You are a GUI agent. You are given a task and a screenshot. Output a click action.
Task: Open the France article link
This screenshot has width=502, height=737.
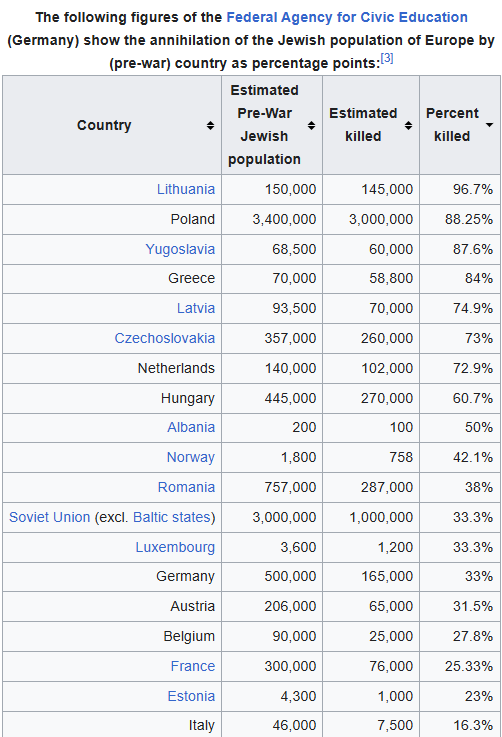[193, 666]
